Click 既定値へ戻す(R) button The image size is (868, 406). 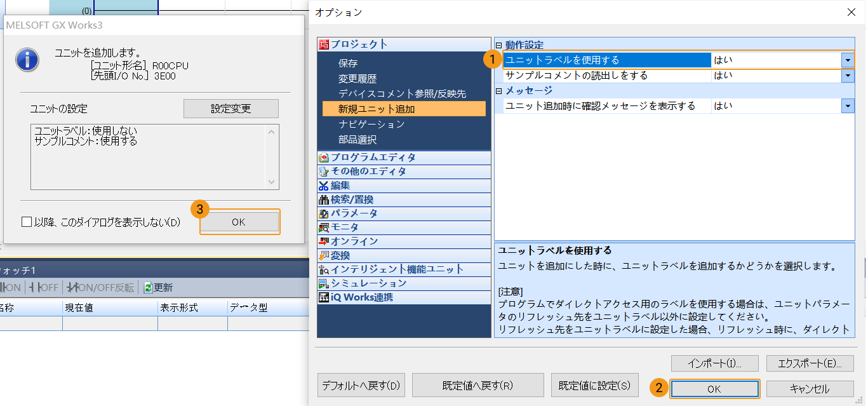(x=477, y=385)
